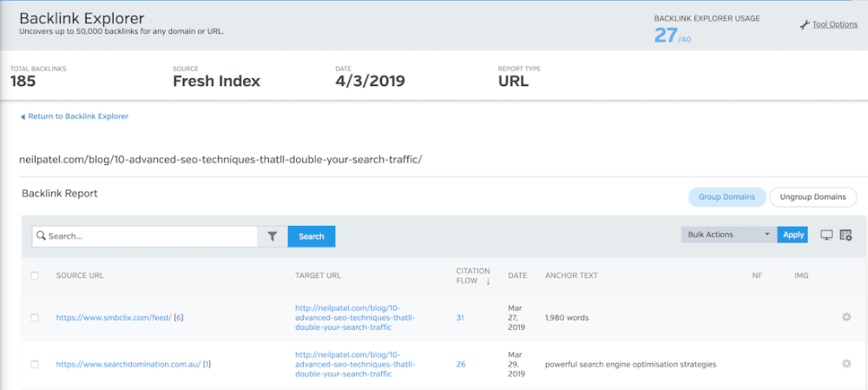Click the magnifier icon in search box
868x390 pixels.
tap(41, 236)
